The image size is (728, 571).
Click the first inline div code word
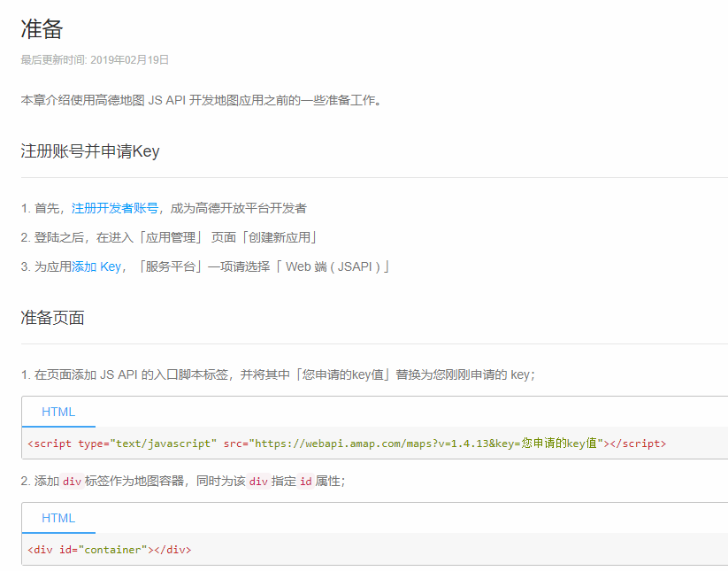click(72, 482)
